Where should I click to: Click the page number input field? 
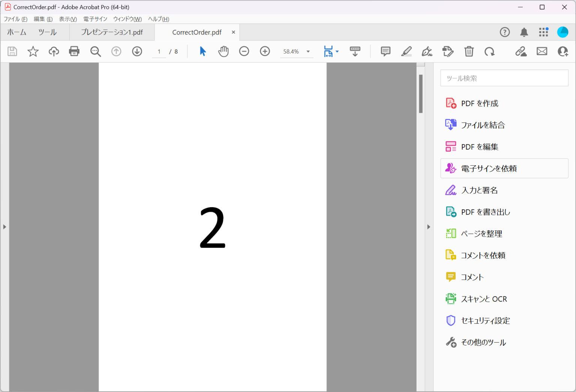159,51
